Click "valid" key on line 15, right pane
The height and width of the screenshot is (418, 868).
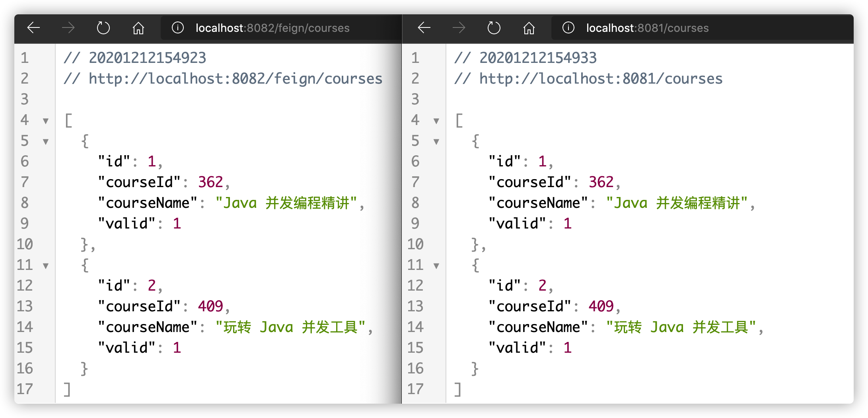point(518,348)
